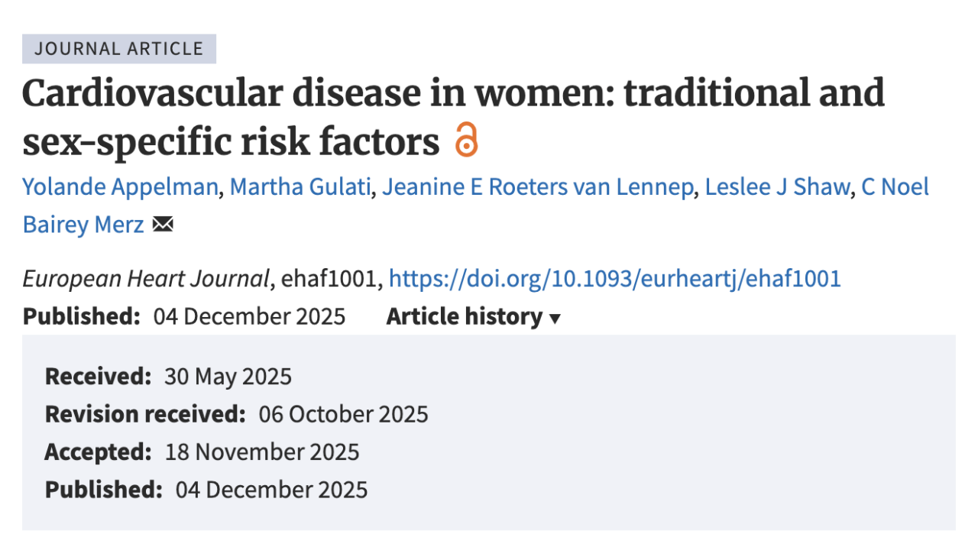Select Jeanine E Roeters van Lennep
Viewport: 978px width, 560px height.
(x=539, y=186)
